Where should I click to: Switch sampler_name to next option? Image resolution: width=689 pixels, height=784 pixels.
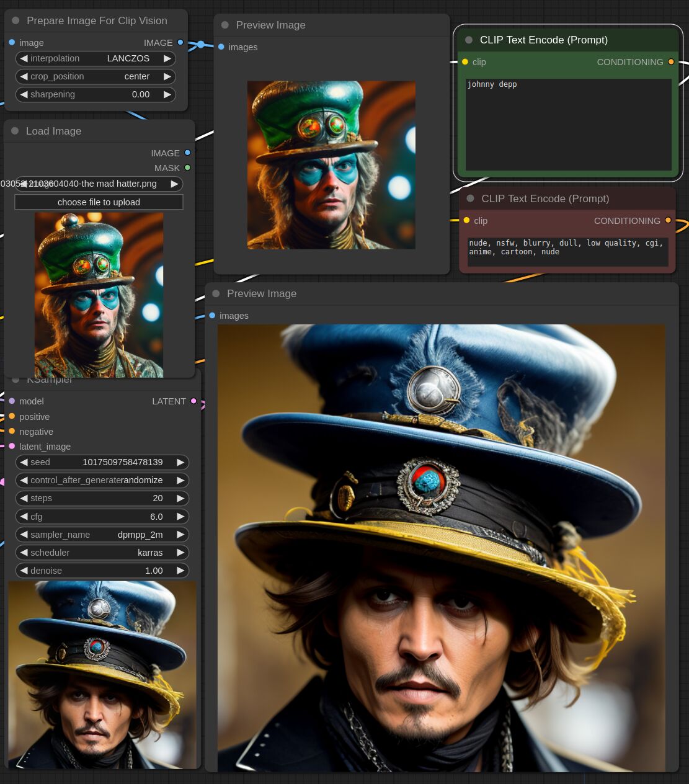[180, 534]
